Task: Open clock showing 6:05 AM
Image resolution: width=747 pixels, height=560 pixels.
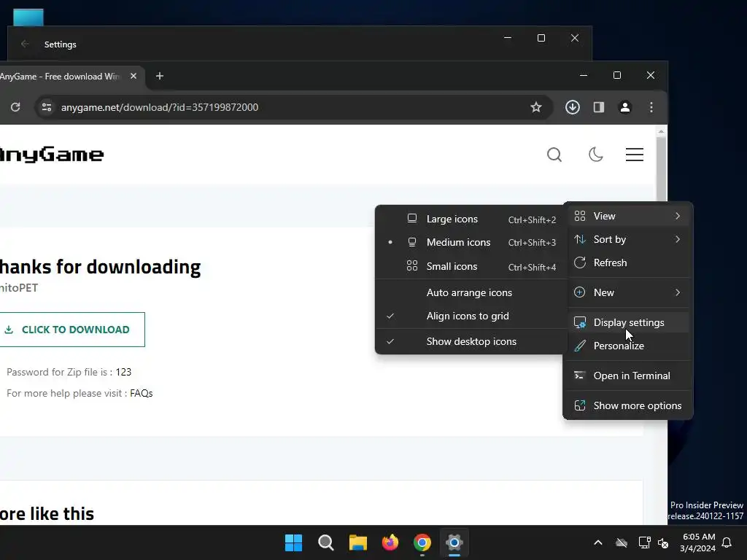Action: tap(698, 542)
